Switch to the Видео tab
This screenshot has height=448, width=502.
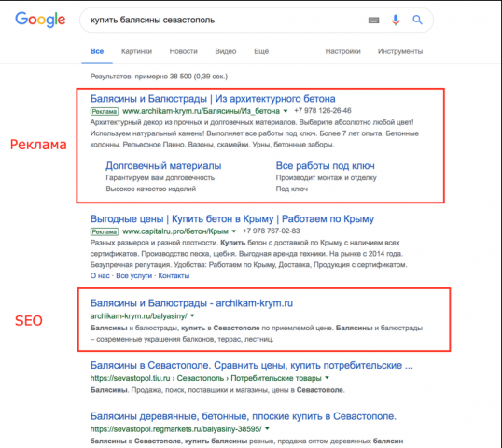[x=226, y=51]
